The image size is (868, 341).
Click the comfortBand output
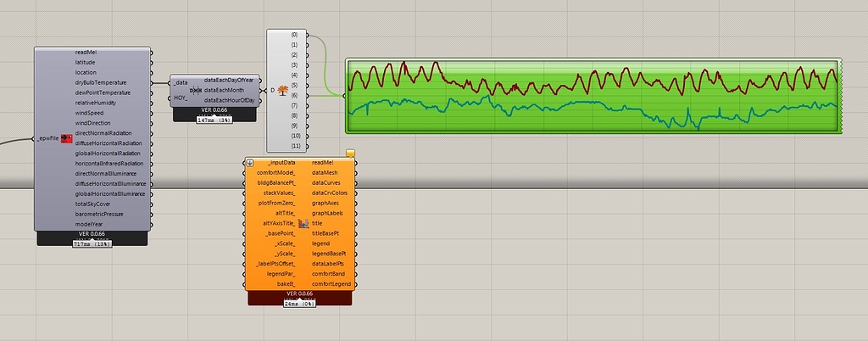(x=328, y=274)
